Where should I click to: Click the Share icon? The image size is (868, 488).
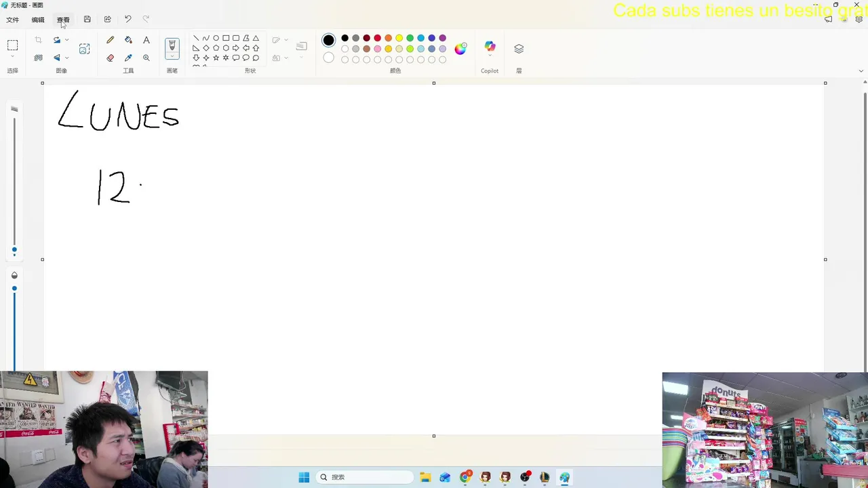tap(107, 19)
